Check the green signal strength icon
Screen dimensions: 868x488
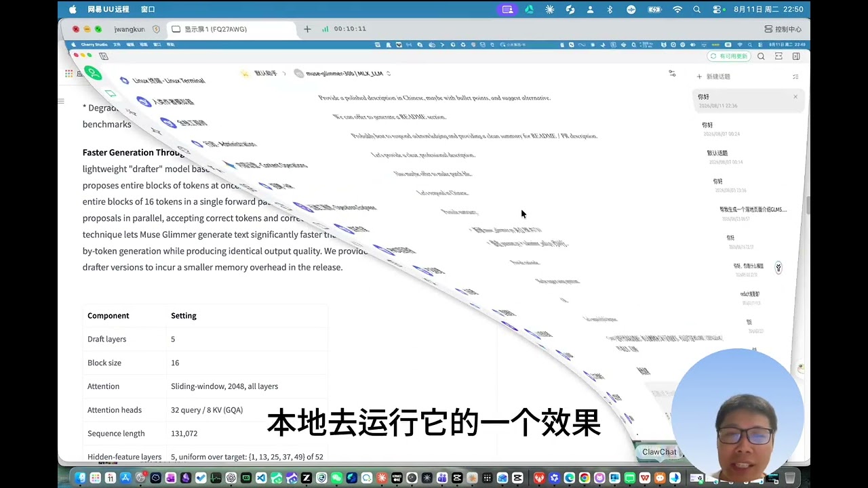click(x=325, y=29)
